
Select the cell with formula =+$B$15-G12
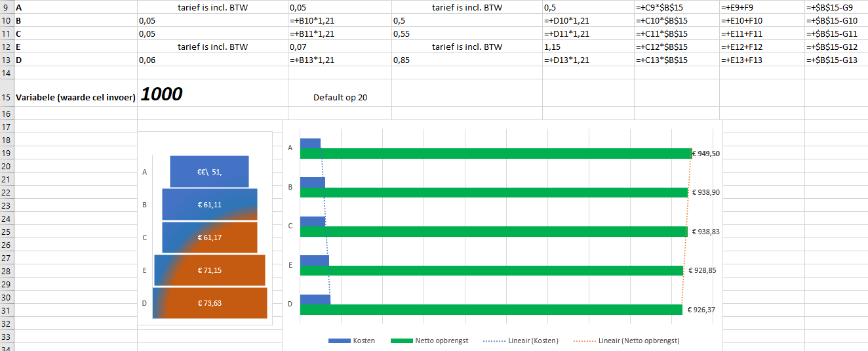point(836,47)
